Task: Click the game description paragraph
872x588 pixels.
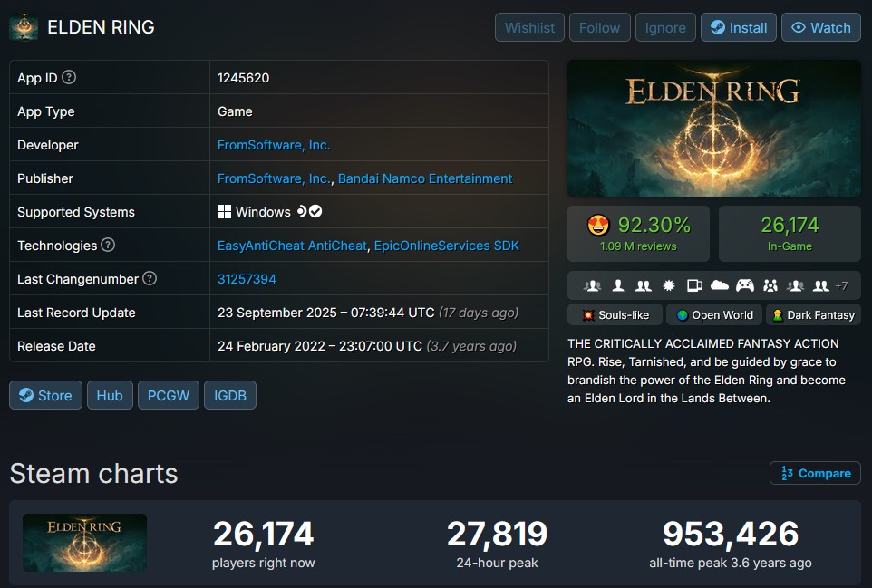Action: pos(706,371)
